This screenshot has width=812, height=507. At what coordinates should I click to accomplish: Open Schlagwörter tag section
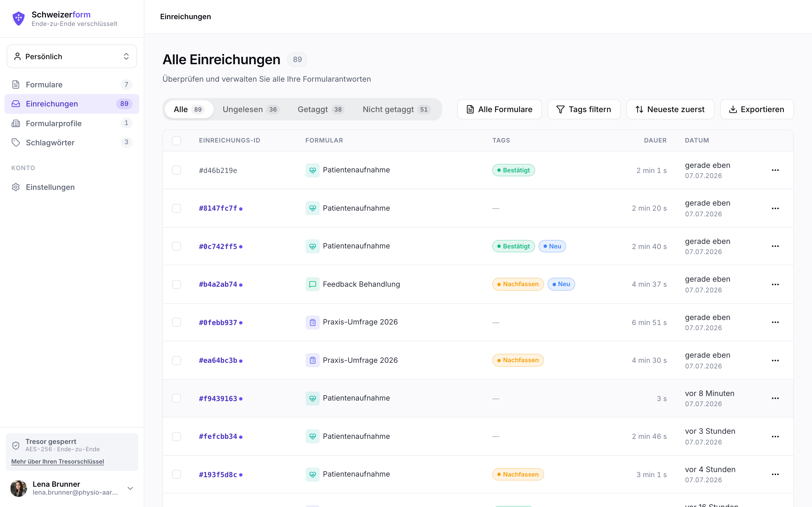tap(72, 143)
